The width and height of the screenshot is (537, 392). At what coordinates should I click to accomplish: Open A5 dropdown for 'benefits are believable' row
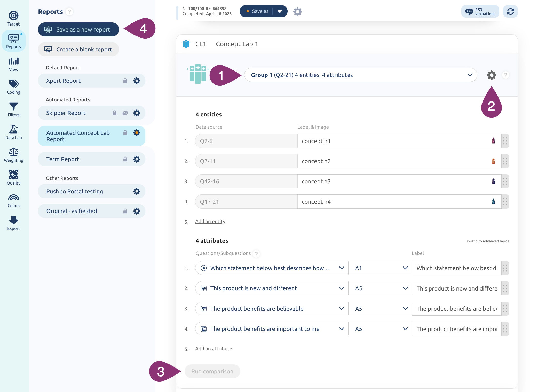pos(380,308)
